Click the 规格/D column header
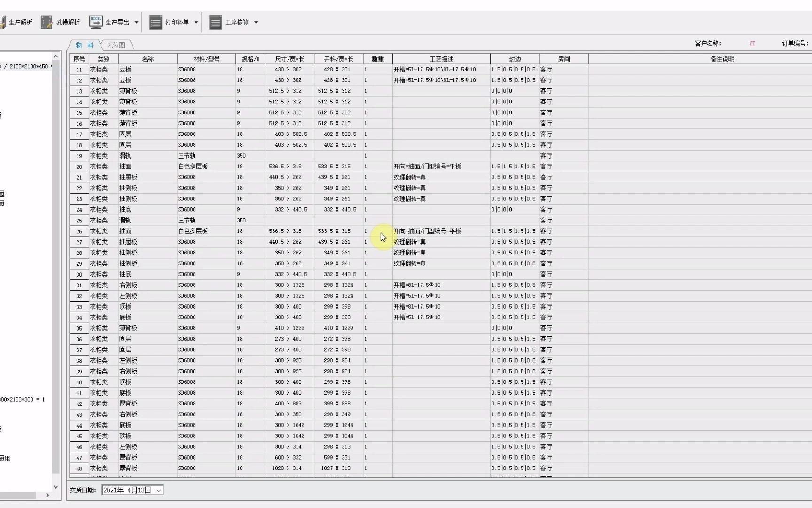Viewport: 812px width, 508px height. pos(250,59)
